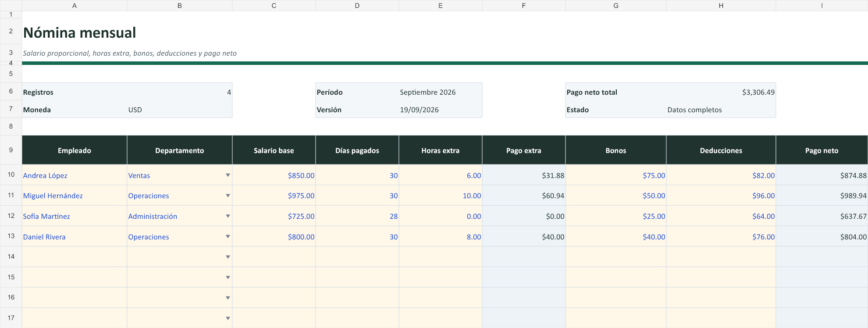Select the 'Pago extra' header cell
868x328 pixels.
(524, 150)
